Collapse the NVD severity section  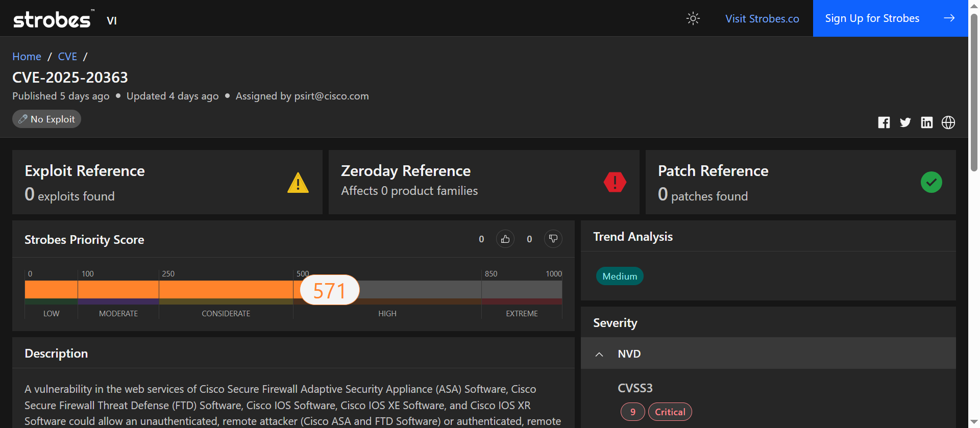(x=599, y=354)
